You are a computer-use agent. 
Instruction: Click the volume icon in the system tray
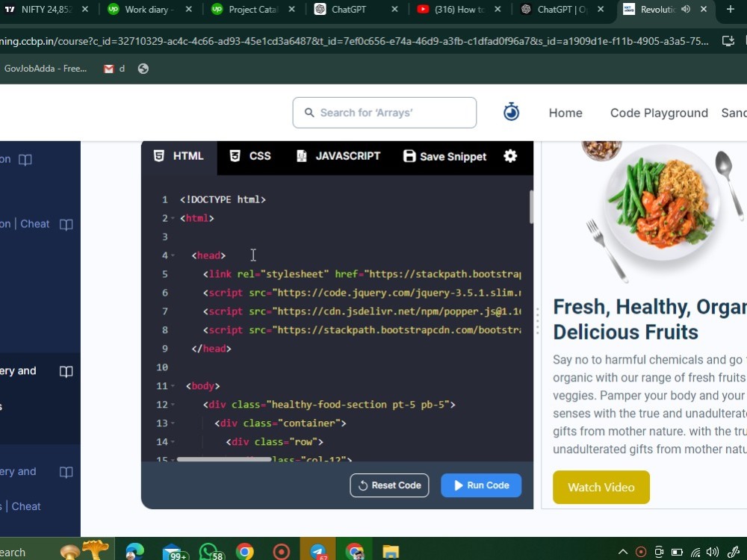point(712,552)
